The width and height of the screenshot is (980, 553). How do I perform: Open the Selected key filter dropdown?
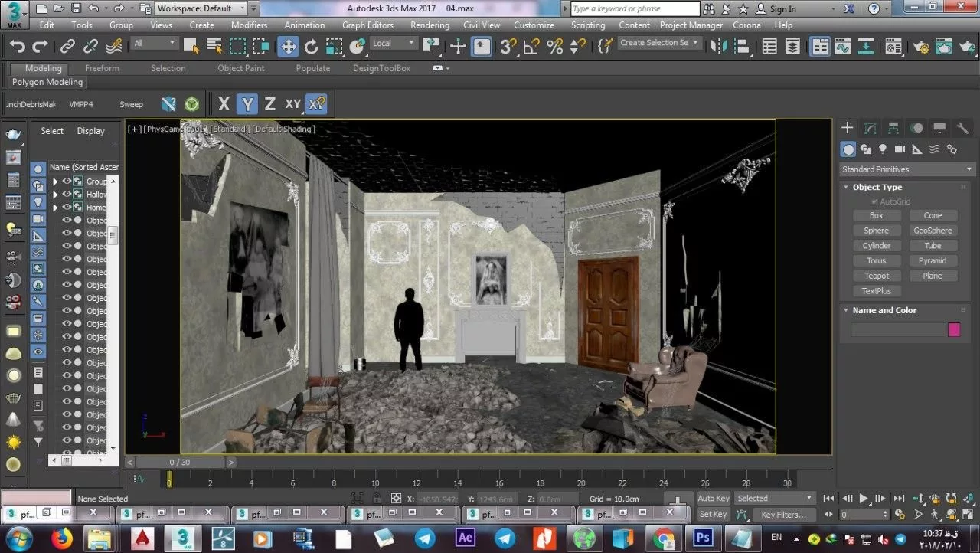776,498
